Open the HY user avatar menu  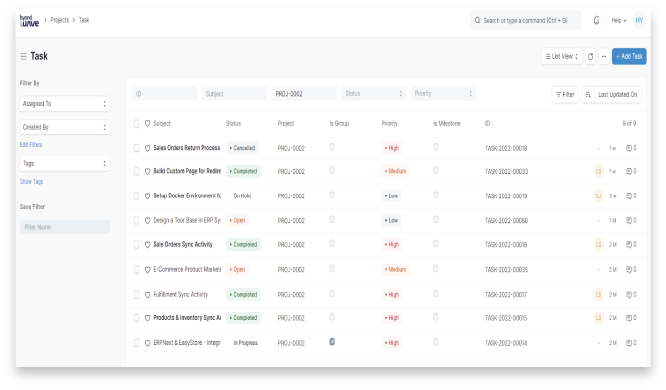639,20
